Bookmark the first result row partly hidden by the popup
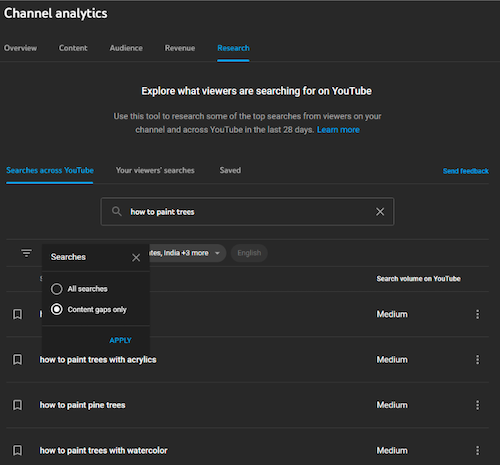This screenshot has height=465, width=500. 17,314
